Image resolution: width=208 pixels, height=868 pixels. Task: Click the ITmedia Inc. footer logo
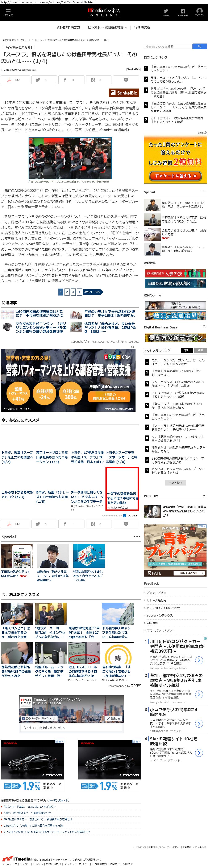tap(20, 859)
